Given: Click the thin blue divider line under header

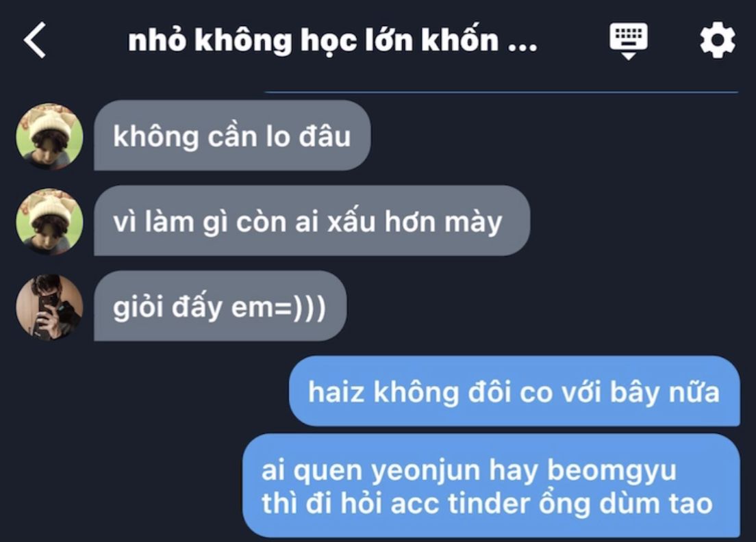Looking at the screenshot, I should click(x=501, y=92).
